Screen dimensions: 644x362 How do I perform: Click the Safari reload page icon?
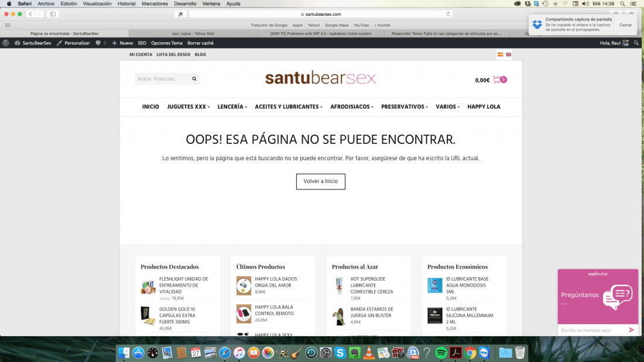448,14
